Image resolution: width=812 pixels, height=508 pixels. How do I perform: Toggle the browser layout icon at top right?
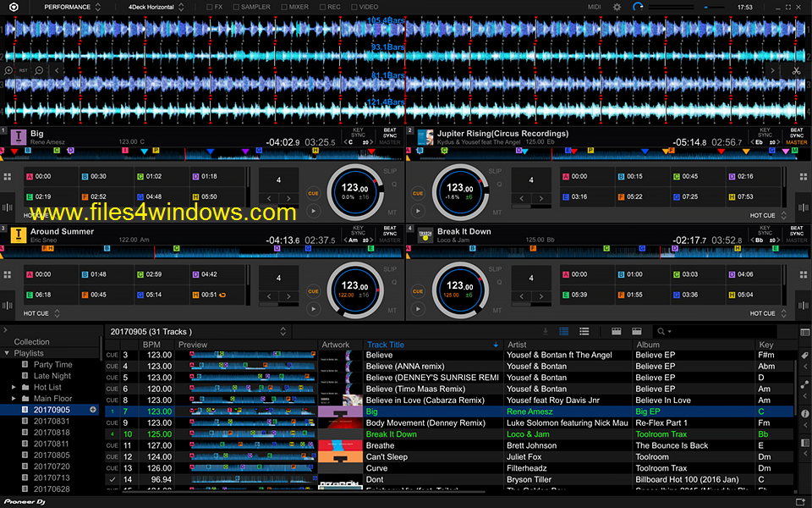click(804, 332)
